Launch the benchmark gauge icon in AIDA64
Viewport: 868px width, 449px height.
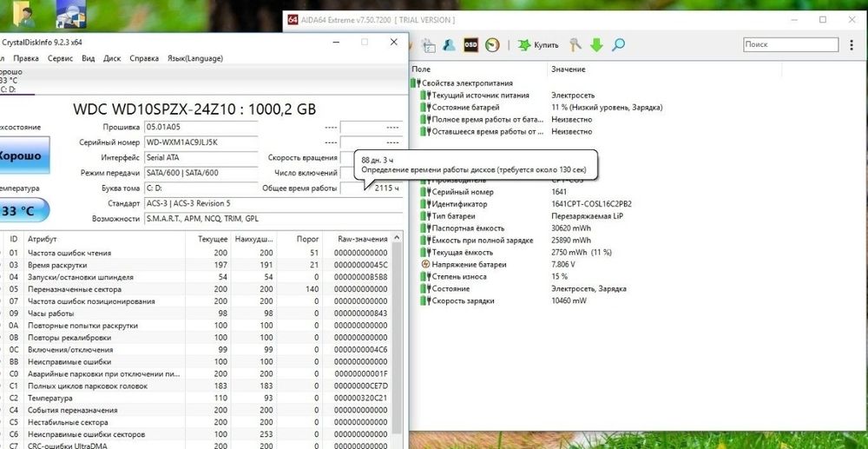(x=492, y=45)
